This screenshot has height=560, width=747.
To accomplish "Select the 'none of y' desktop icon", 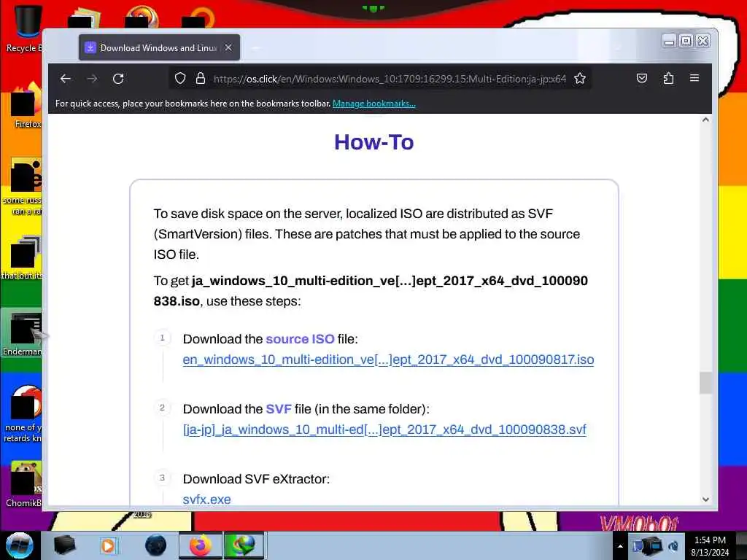I will point(22,414).
